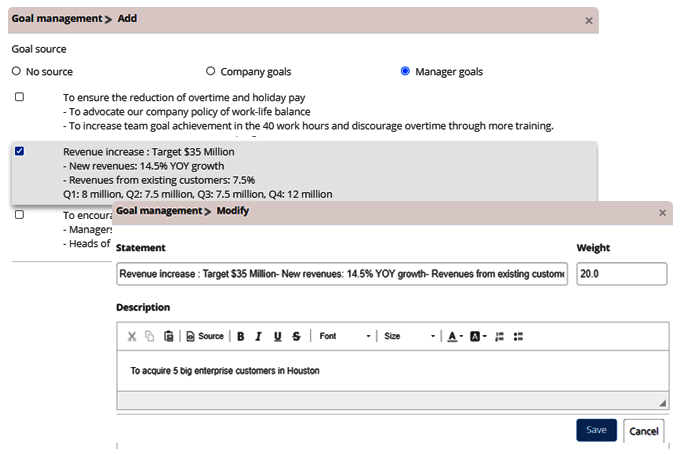Screen dimensions: 682x454
Task: Open the Font dropdown in the editor
Action: point(344,336)
